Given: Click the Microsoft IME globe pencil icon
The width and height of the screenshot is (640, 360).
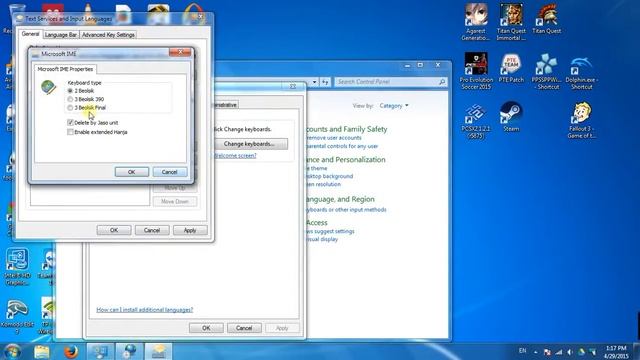Looking at the screenshot, I should 49,87.
